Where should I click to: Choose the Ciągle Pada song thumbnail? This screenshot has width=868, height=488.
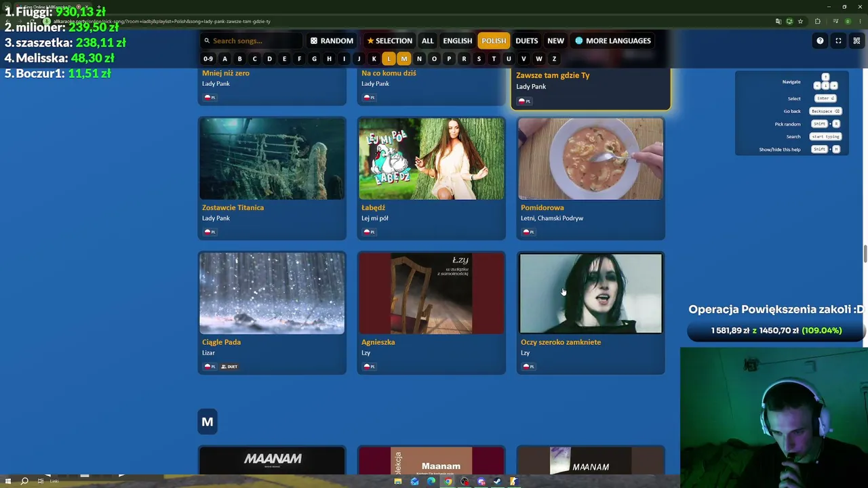(272, 293)
